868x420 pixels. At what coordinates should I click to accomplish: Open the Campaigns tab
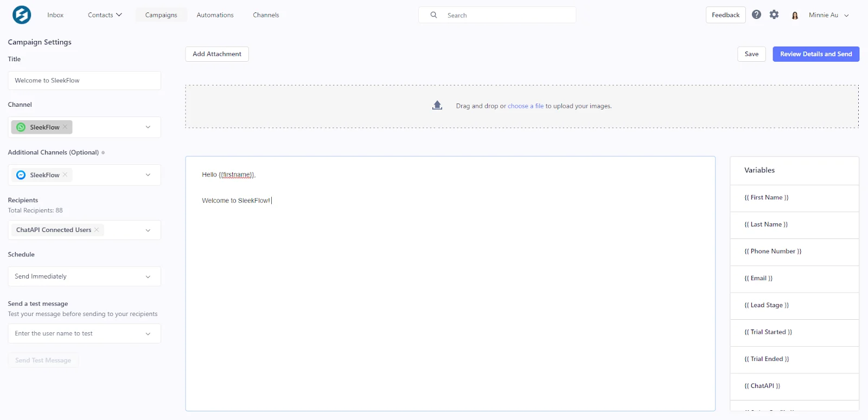(x=161, y=15)
